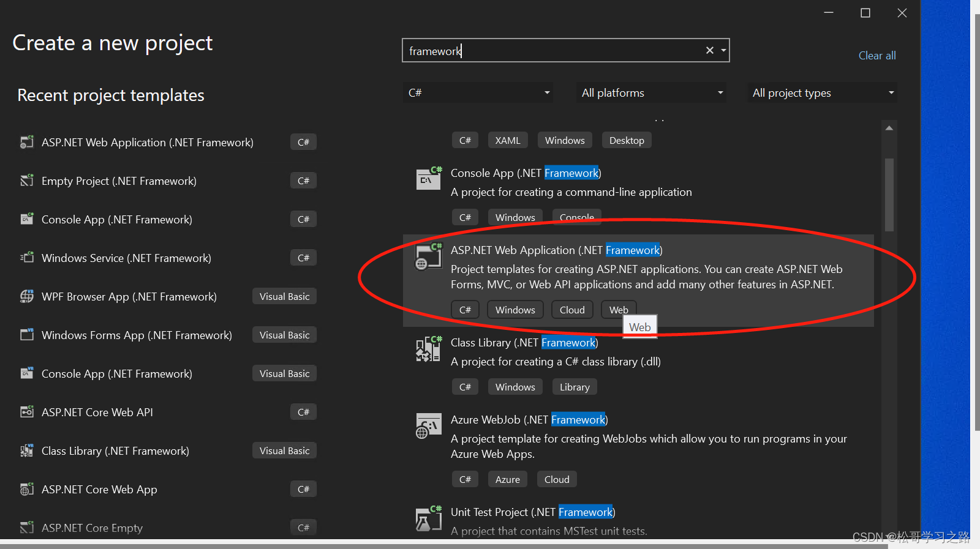Maximize the Create a new project window
Screen dimensions: 980x549
(865, 13)
